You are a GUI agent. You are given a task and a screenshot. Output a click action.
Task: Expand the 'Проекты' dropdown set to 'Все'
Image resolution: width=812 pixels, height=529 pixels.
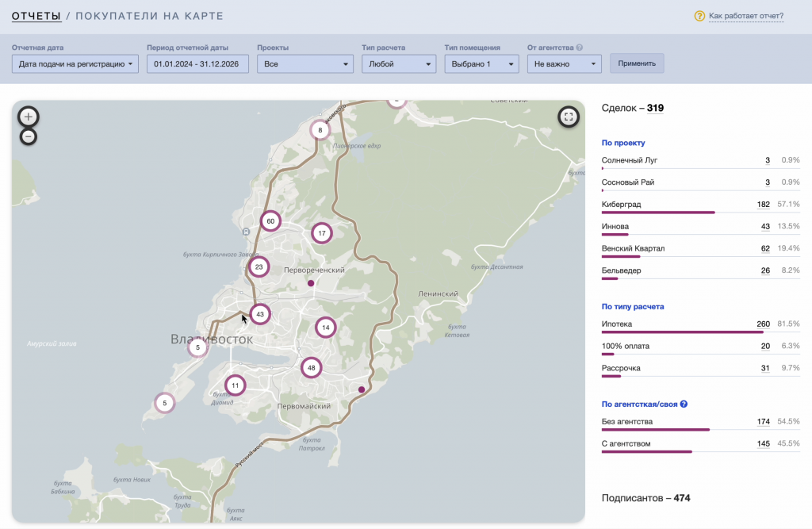305,64
